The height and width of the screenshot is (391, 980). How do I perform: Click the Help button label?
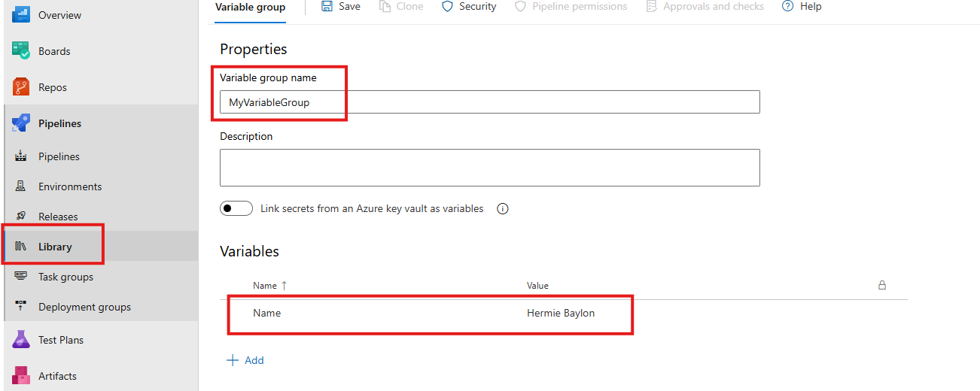click(811, 6)
